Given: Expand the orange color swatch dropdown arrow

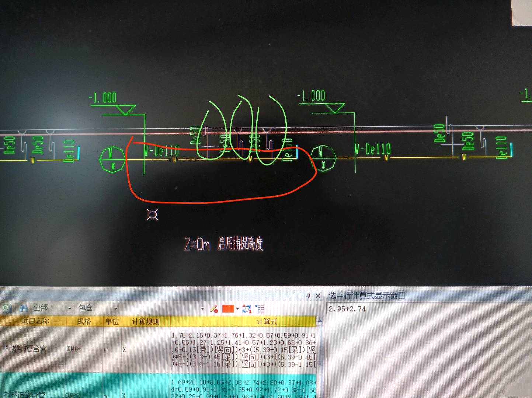Looking at the screenshot, I should tap(237, 309).
